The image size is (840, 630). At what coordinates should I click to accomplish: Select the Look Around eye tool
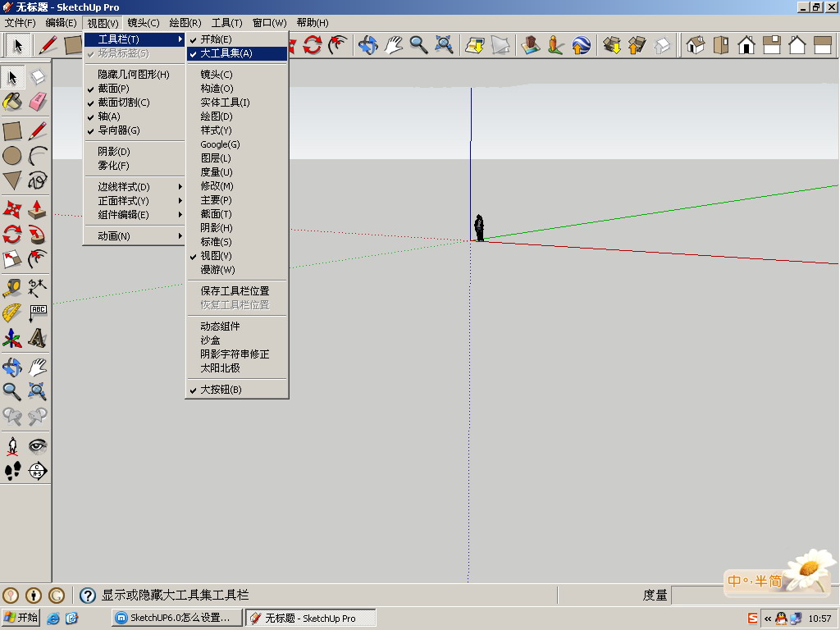[x=38, y=446]
